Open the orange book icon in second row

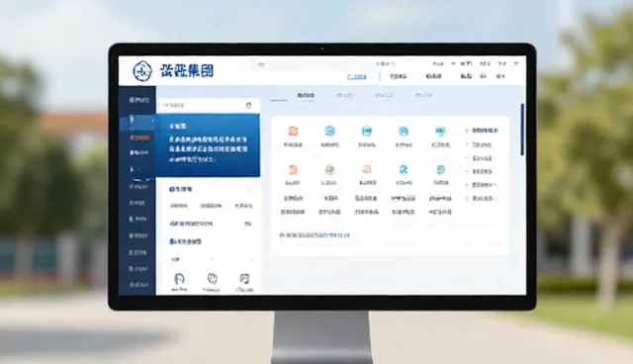pyautogui.click(x=367, y=169)
